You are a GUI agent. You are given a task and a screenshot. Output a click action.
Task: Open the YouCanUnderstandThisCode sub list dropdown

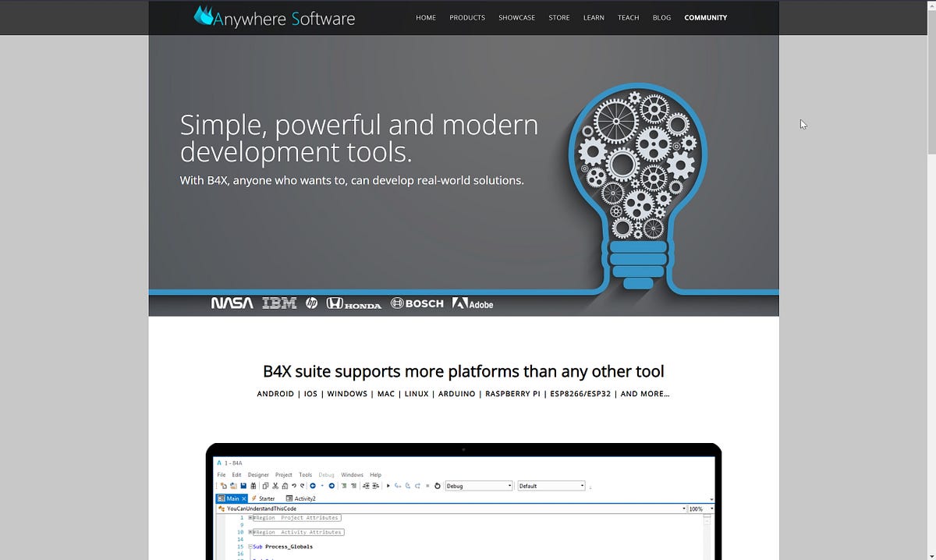tap(452, 509)
